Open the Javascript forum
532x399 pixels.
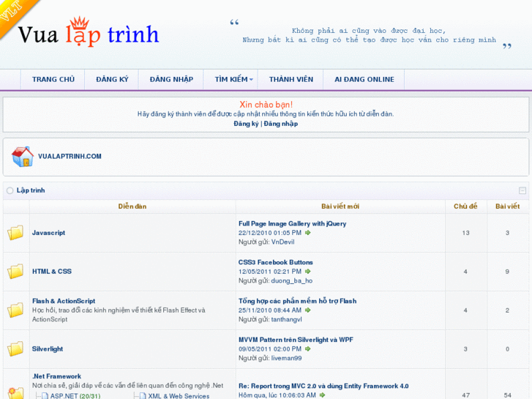pyautogui.click(x=48, y=233)
